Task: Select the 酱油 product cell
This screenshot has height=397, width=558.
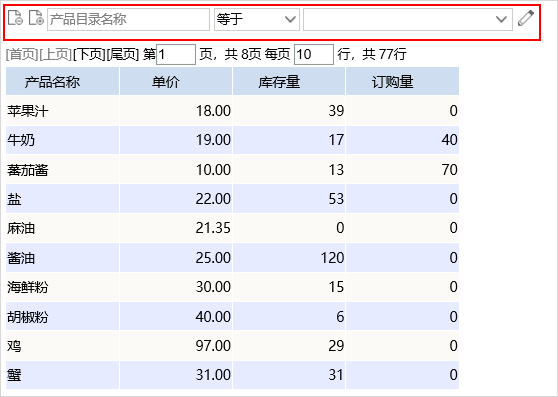Action: [x=62, y=258]
